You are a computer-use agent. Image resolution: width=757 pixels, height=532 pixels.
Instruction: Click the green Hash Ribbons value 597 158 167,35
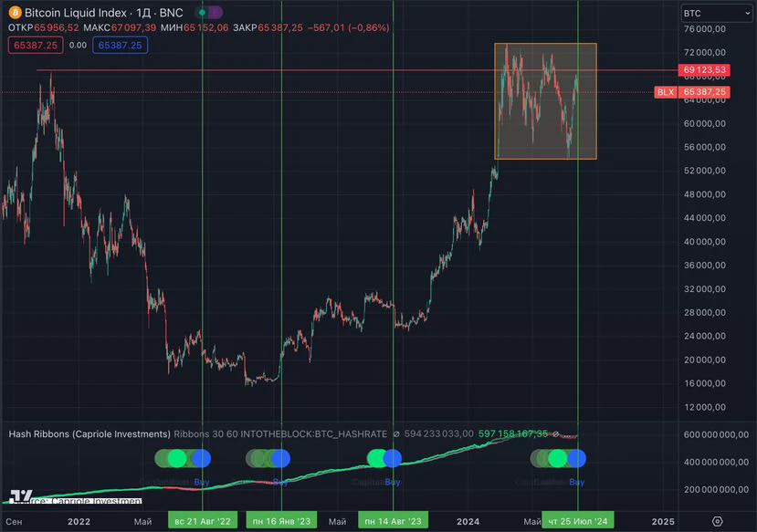click(x=513, y=434)
